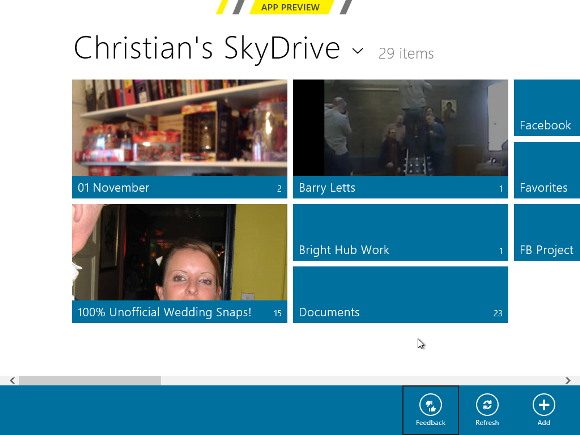The width and height of the screenshot is (580, 435).
Task: Click the 01 November label bar
Action: (x=179, y=188)
